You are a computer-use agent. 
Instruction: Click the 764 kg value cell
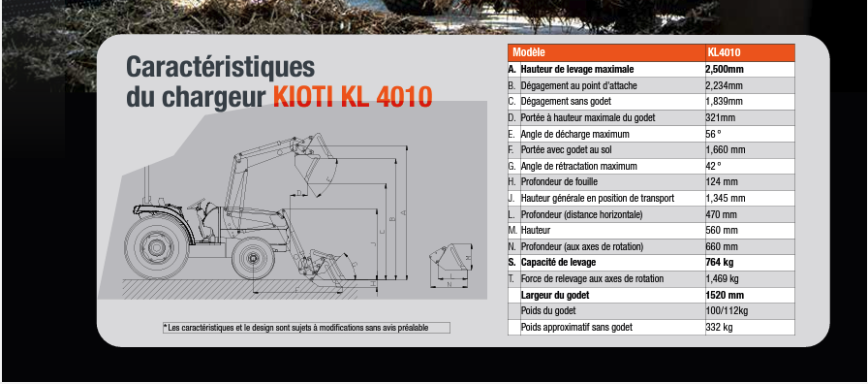pyautogui.click(x=750, y=262)
